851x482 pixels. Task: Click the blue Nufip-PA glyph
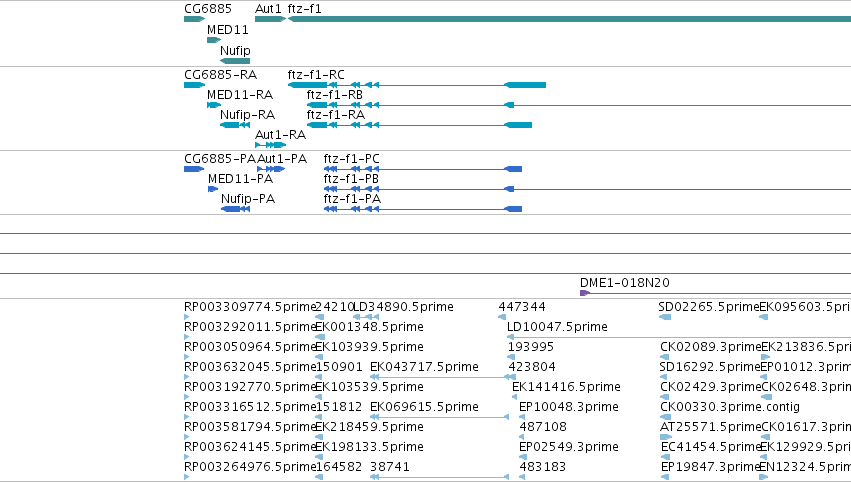[236, 209]
